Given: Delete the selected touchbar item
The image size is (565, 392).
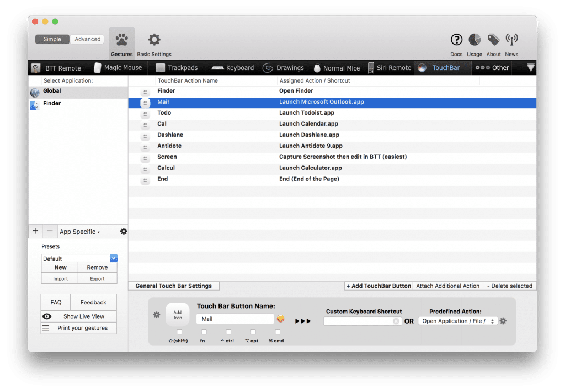Looking at the screenshot, I should (509, 286).
